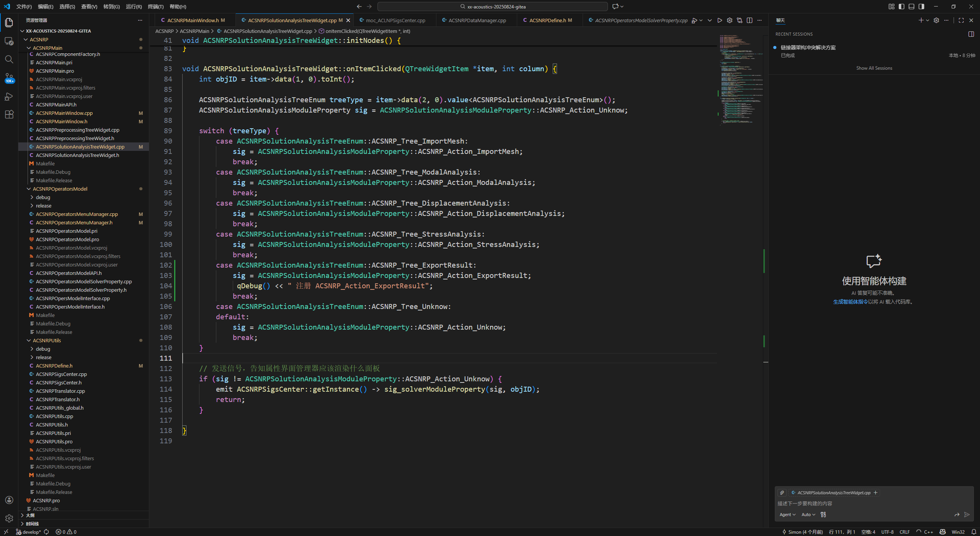Open the Auto model picker dropdown
Screen dimensions: 980x536
(808, 515)
